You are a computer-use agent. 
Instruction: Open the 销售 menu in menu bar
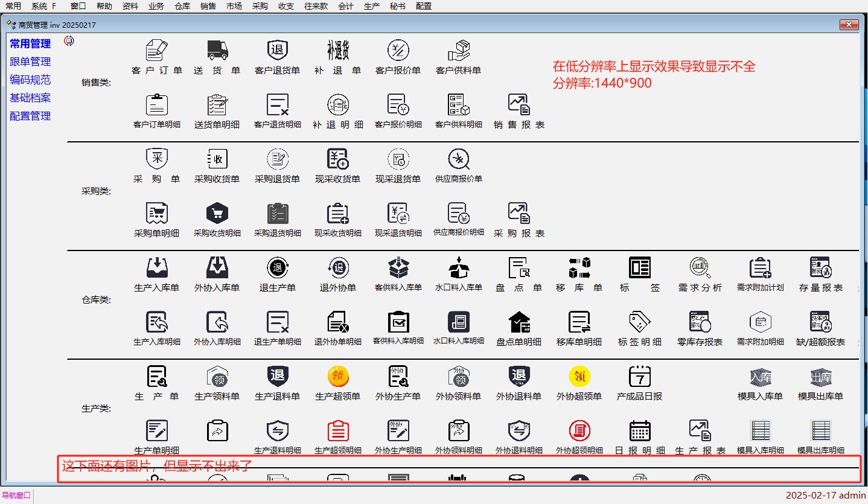[208, 6]
